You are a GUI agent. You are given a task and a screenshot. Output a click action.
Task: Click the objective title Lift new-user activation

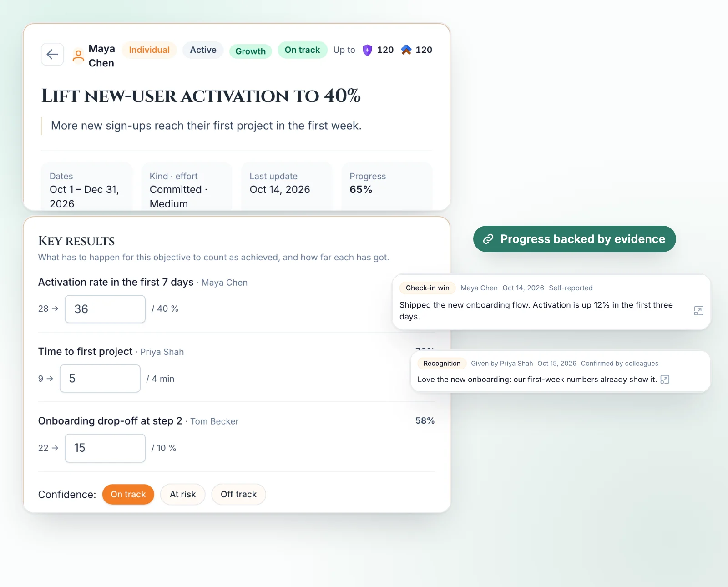coord(201,96)
